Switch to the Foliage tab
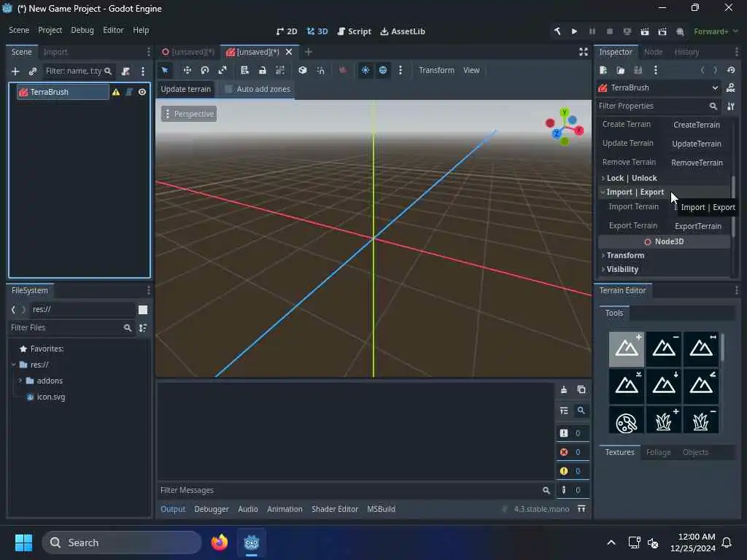 click(659, 452)
